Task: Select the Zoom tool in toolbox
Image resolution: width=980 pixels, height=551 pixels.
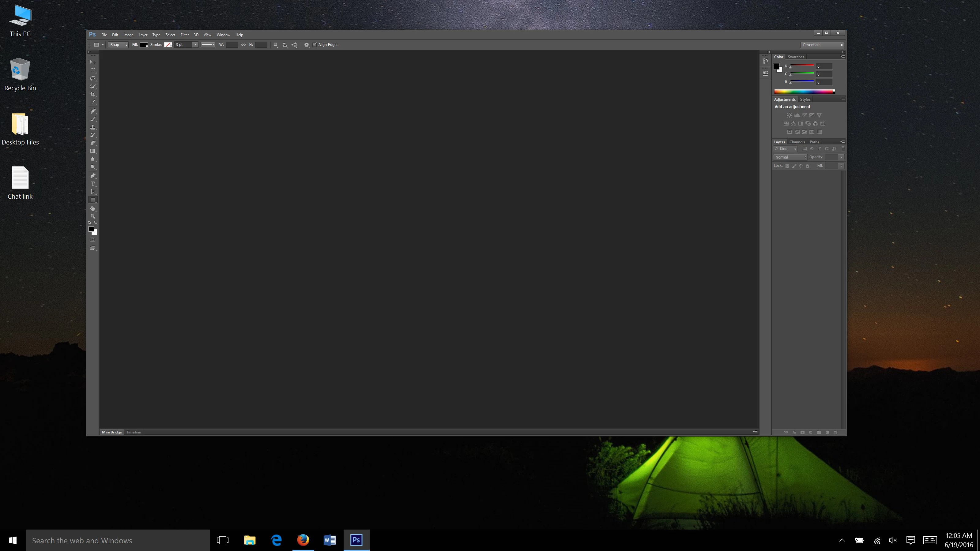Action: 92,216
